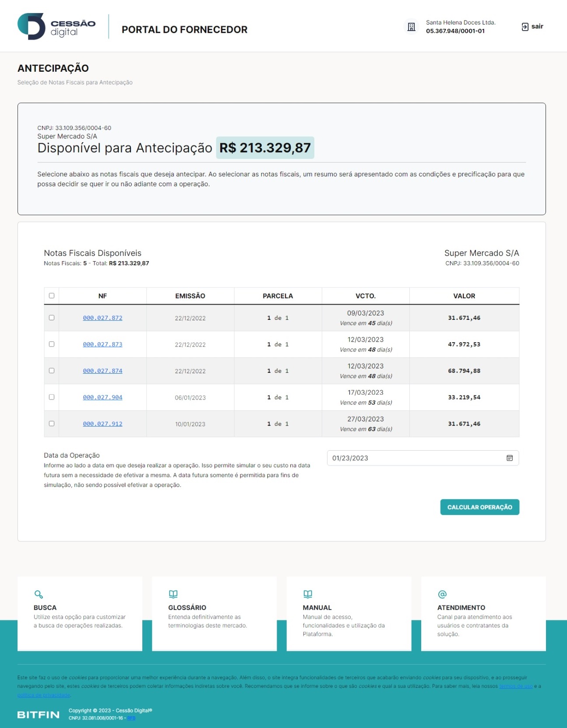Open invoice link 000.027.873
The height and width of the screenshot is (728, 567).
(x=102, y=345)
